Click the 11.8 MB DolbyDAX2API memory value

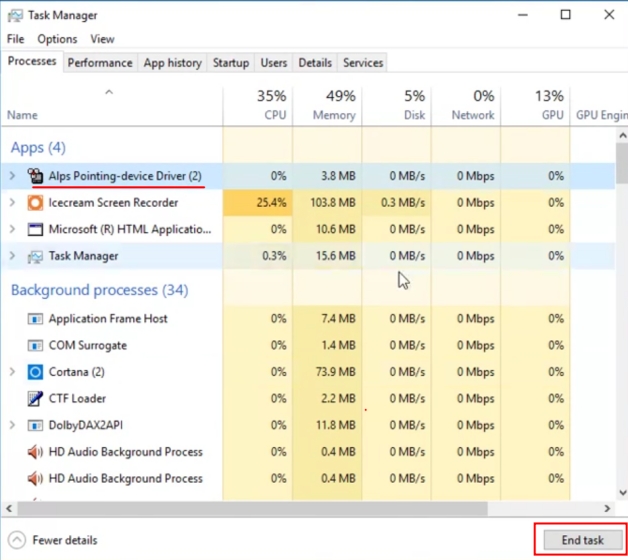click(336, 425)
